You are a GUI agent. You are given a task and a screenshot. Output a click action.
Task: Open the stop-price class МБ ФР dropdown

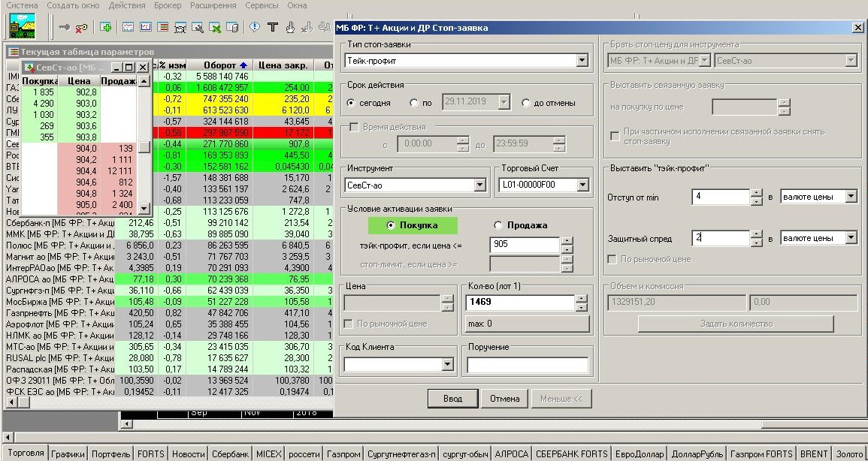coord(704,61)
